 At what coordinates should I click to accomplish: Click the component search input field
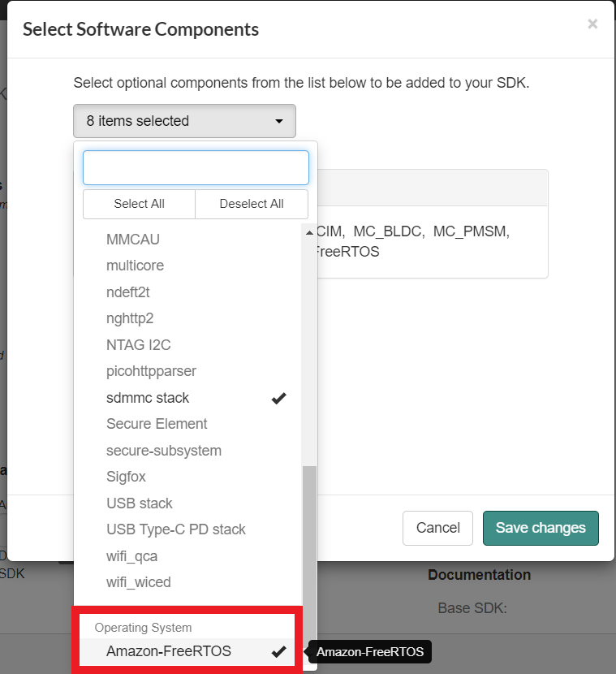pyautogui.click(x=196, y=168)
